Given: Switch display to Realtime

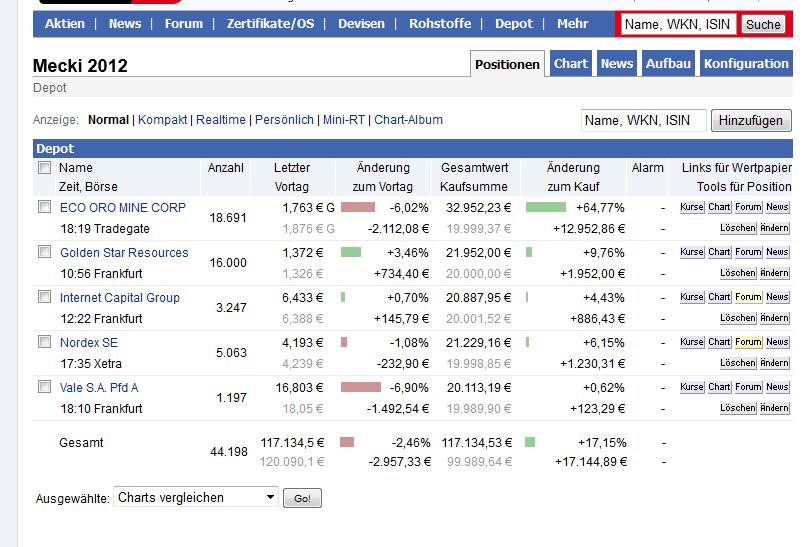Looking at the screenshot, I should click(221, 120).
